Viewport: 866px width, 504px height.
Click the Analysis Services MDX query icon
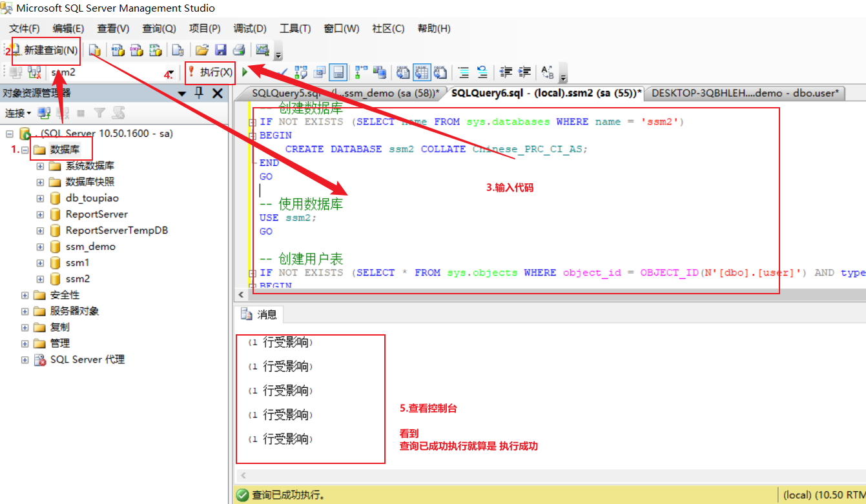pyautogui.click(x=118, y=50)
